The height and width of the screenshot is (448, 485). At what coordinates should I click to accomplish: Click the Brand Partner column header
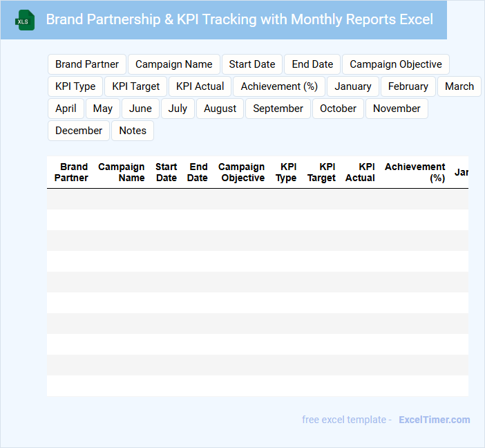point(71,172)
